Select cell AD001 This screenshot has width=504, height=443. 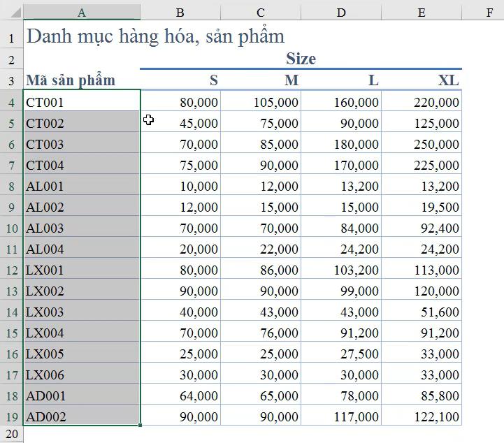[x=82, y=395]
